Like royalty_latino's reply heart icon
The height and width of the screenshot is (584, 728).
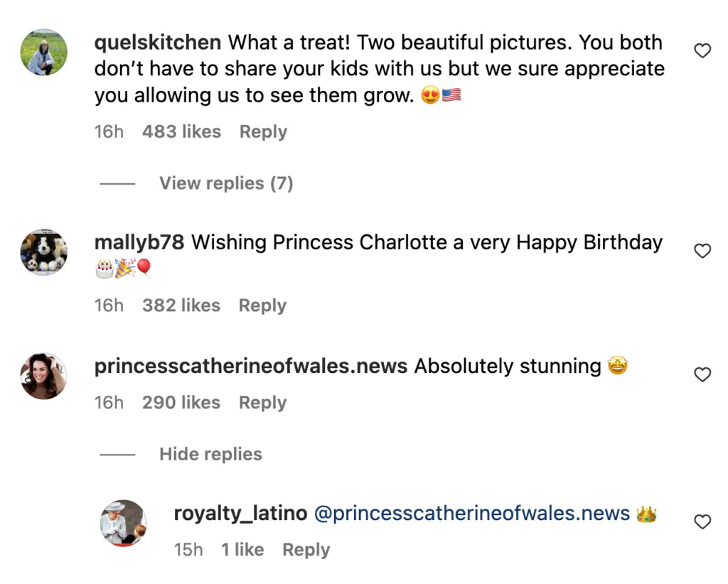point(702,522)
